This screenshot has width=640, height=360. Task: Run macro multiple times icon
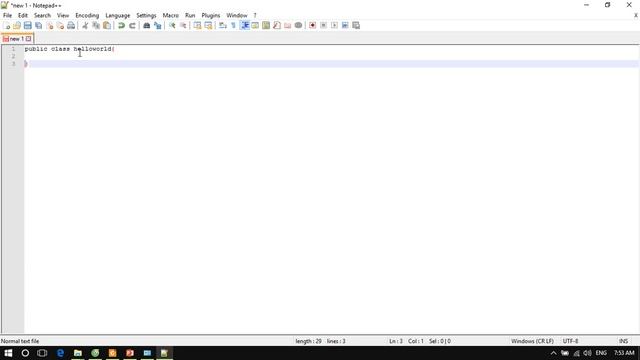point(345,25)
